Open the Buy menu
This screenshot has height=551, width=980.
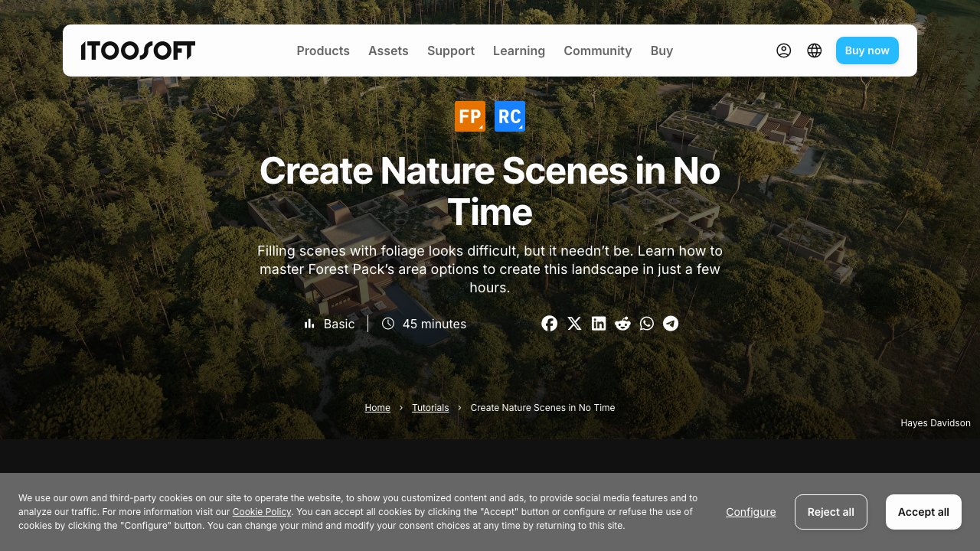pyautogui.click(x=661, y=51)
